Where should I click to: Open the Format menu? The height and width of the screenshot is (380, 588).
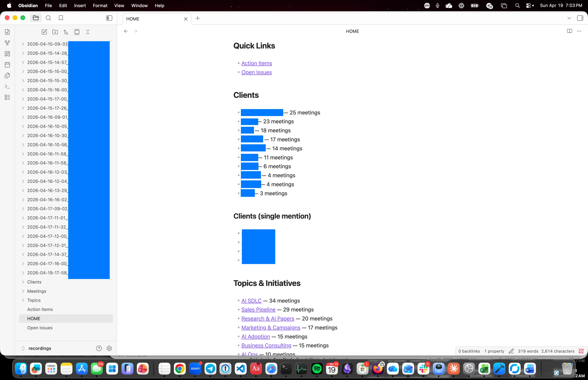100,5
